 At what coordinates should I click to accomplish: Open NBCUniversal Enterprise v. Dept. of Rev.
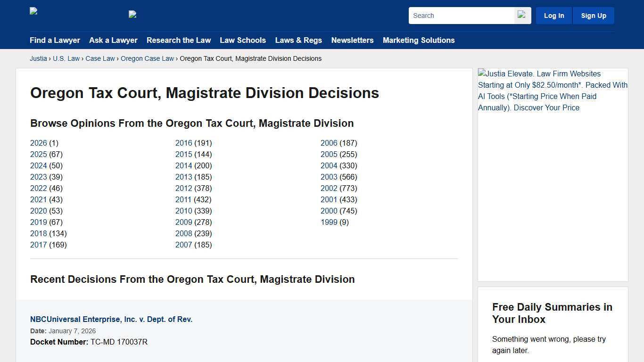(111, 319)
